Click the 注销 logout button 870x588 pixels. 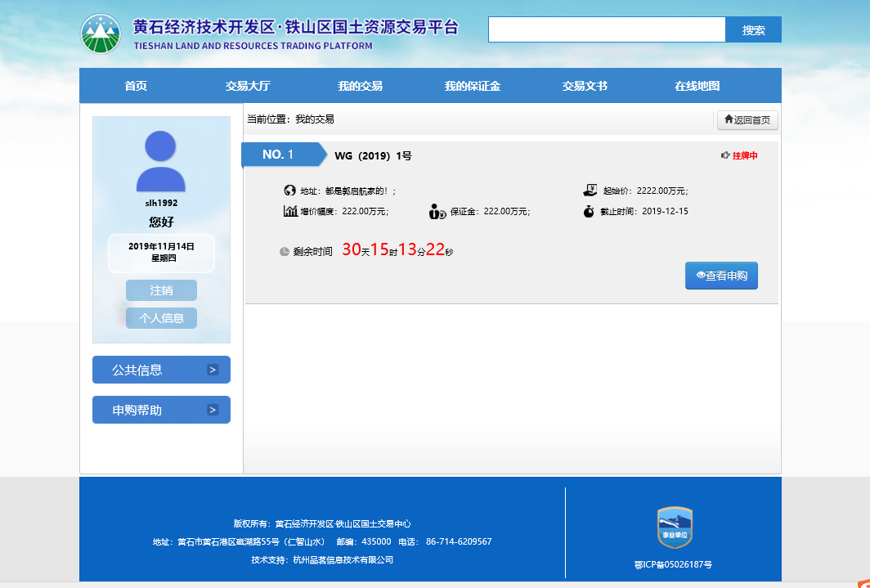[x=161, y=290]
